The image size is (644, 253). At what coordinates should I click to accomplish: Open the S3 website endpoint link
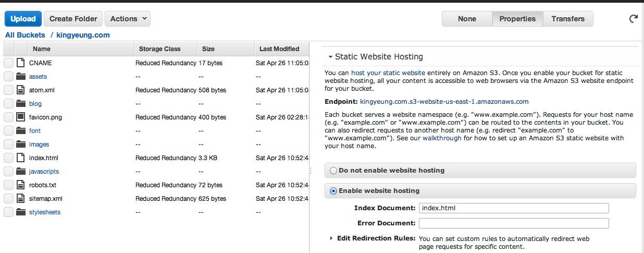tap(444, 102)
